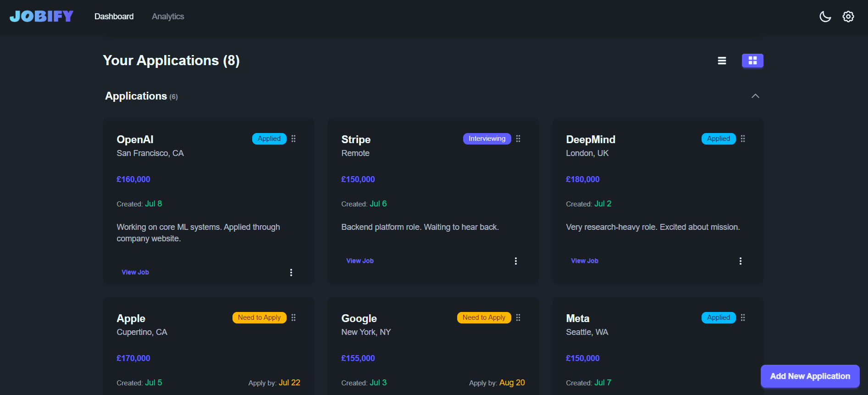Click OpenAI company name
868x395 pixels.
tap(135, 139)
